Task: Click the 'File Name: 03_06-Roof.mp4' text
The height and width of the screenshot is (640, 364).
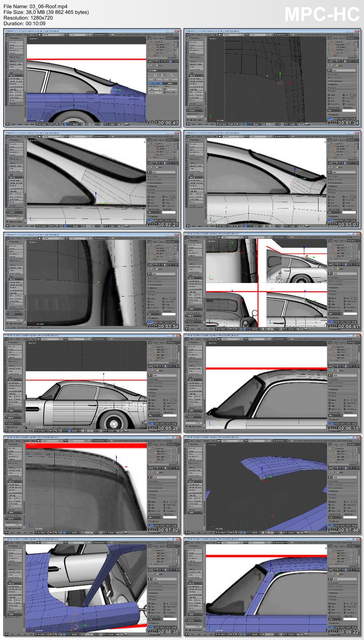Action: [x=35, y=6]
